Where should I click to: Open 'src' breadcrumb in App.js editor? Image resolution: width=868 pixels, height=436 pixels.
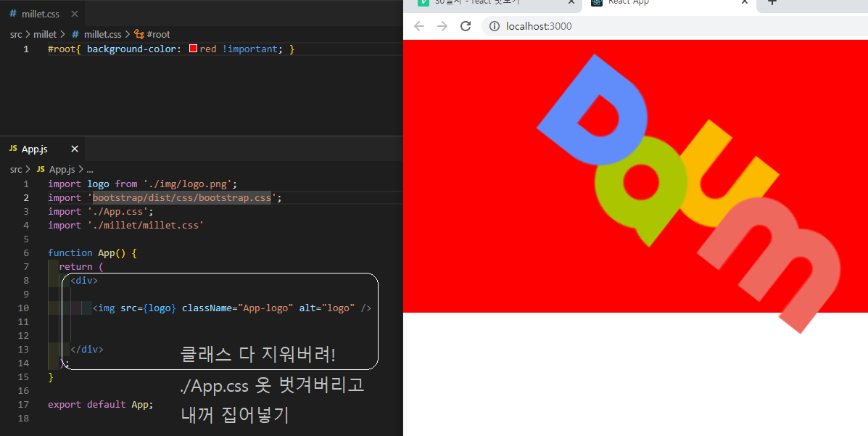(16, 170)
